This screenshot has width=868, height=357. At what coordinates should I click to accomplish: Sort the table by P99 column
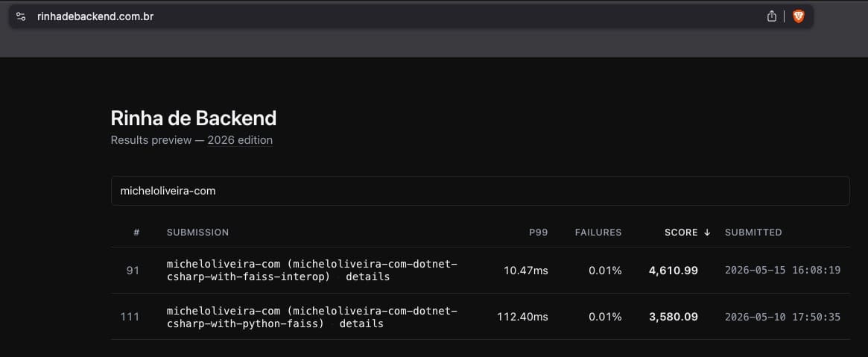pyautogui.click(x=538, y=233)
